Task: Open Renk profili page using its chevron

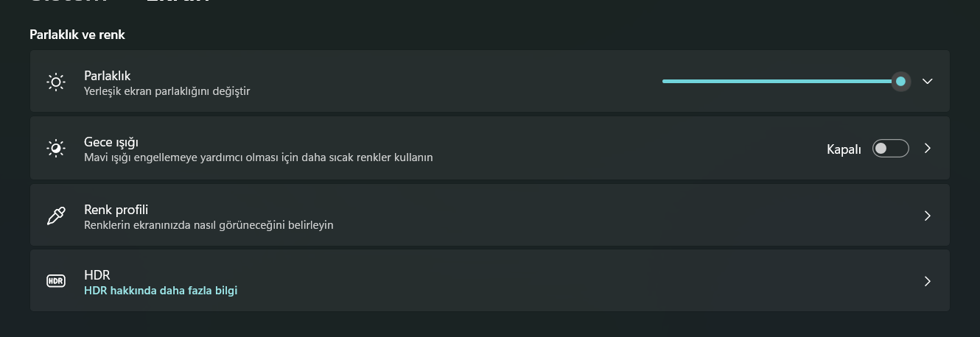Action: (x=928, y=216)
